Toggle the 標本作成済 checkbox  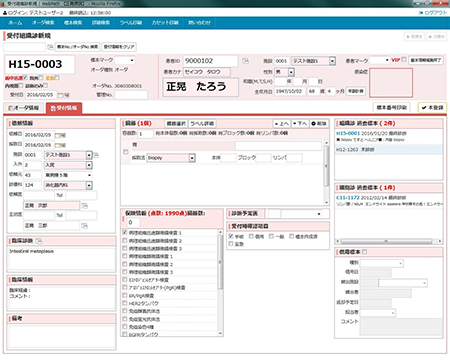291,236
